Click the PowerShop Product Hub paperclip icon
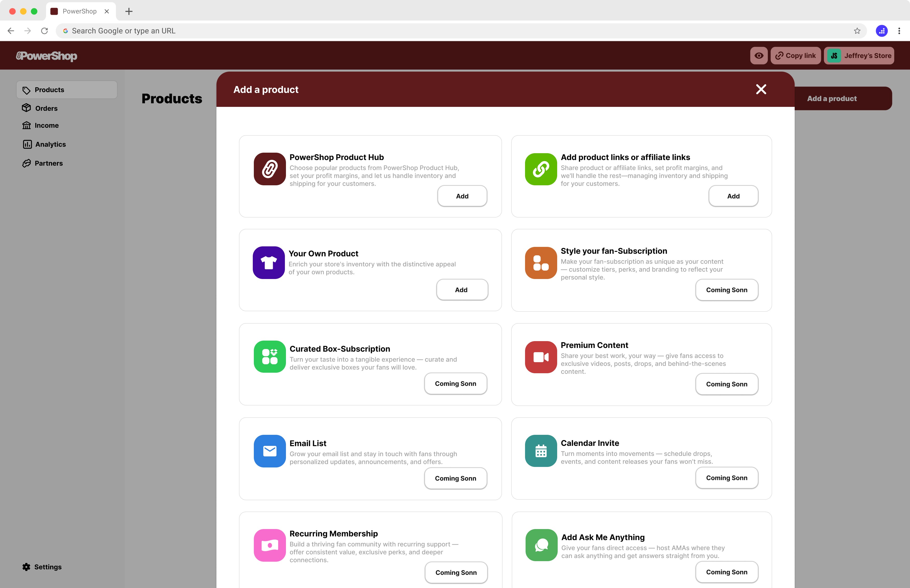This screenshot has height=588, width=910. (270, 169)
